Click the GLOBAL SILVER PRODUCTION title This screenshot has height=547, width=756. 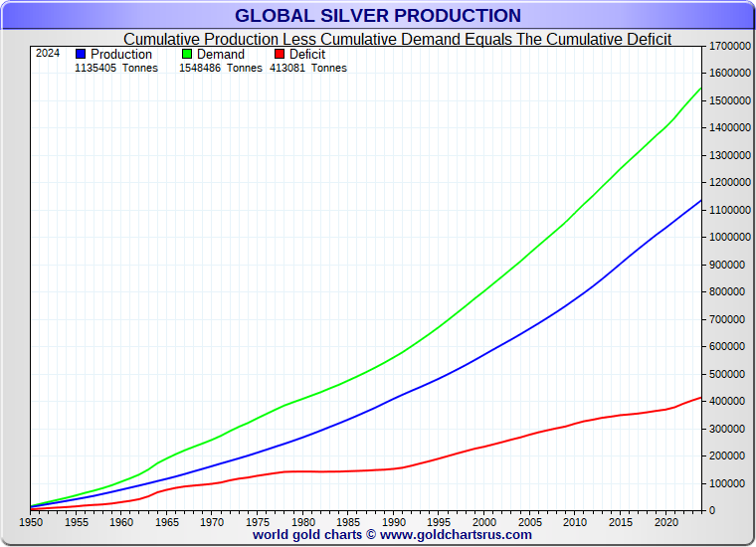[x=378, y=16]
